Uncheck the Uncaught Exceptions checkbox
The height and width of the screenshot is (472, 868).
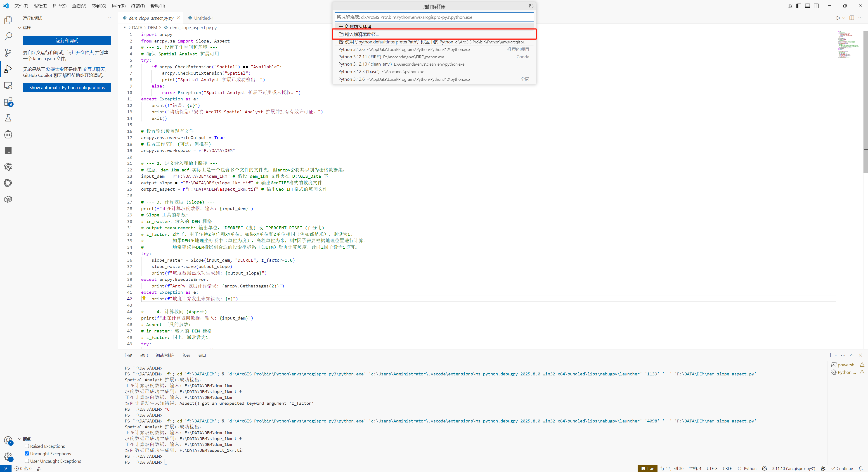pyautogui.click(x=27, y=453)
